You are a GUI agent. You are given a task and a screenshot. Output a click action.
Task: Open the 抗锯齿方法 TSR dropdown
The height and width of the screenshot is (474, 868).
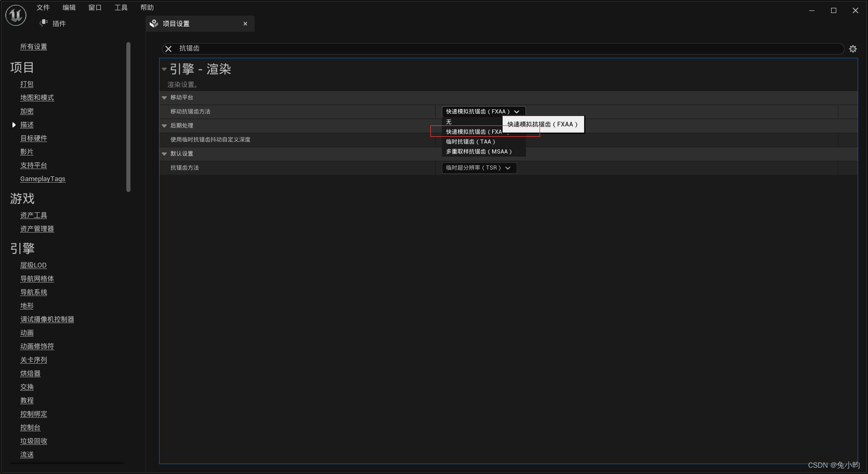tap(479, 168)
